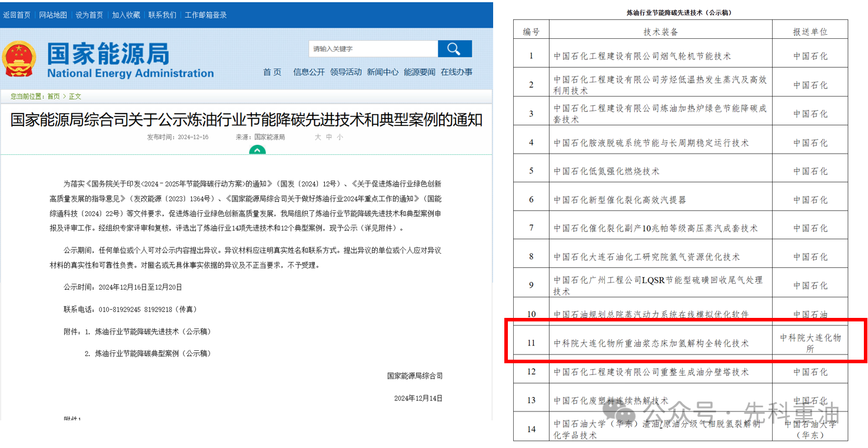Click the magnifying glass search button
868x448 pixels.
454,49
